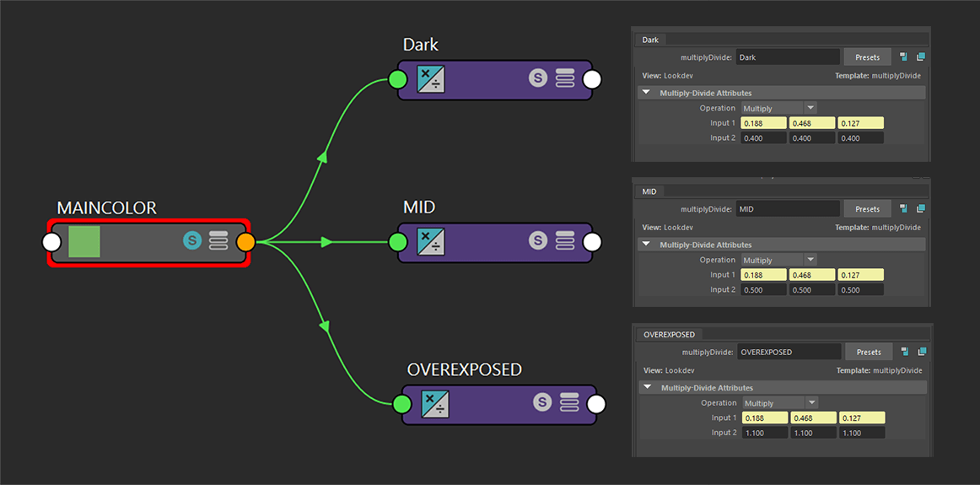
Task: Click Input 1 first value 0.188 in OVEREXPOSED panel
Action: pyautogui.click(x=765, y=418)
